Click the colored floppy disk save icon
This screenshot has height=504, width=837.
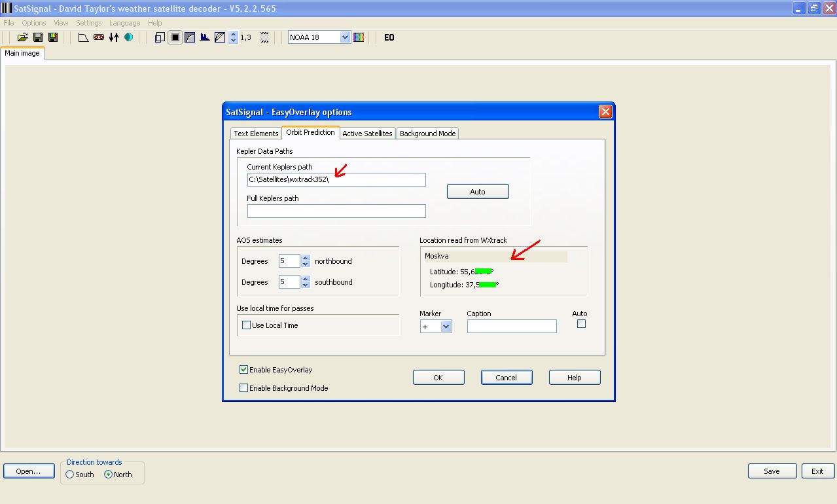pyautogui.click(x=53, y=37)
